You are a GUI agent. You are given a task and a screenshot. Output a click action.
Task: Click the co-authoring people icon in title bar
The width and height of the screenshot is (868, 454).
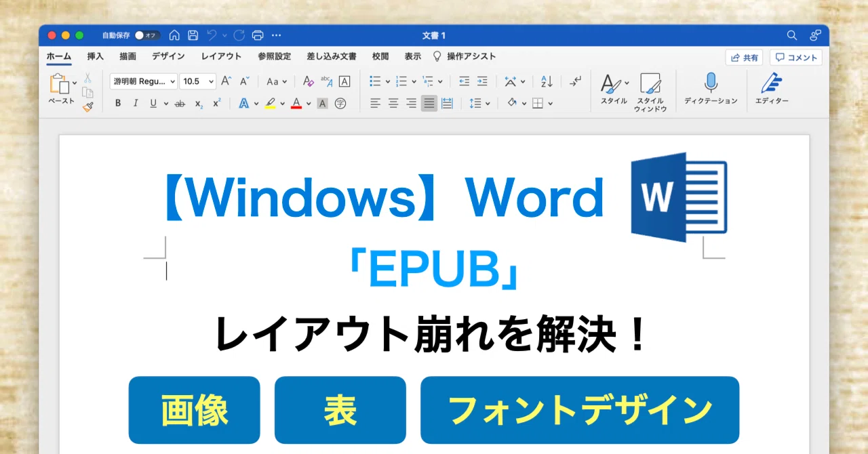point(815,35)
